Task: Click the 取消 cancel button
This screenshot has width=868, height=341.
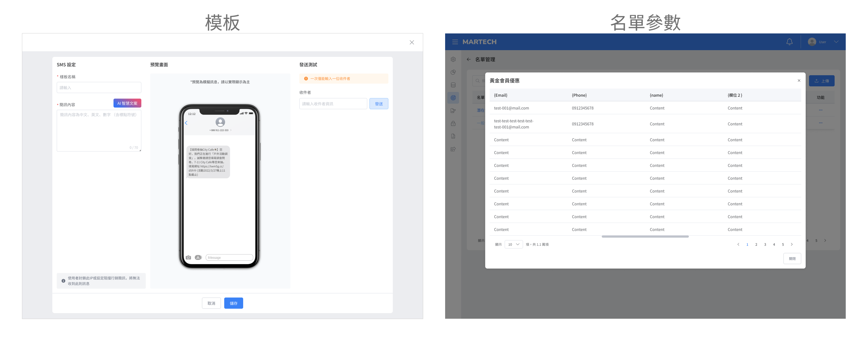Action: click(x=211, y=303)
